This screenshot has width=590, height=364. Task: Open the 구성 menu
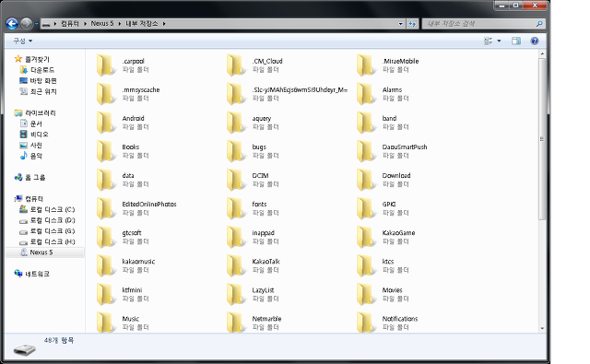tap(22, 41)
